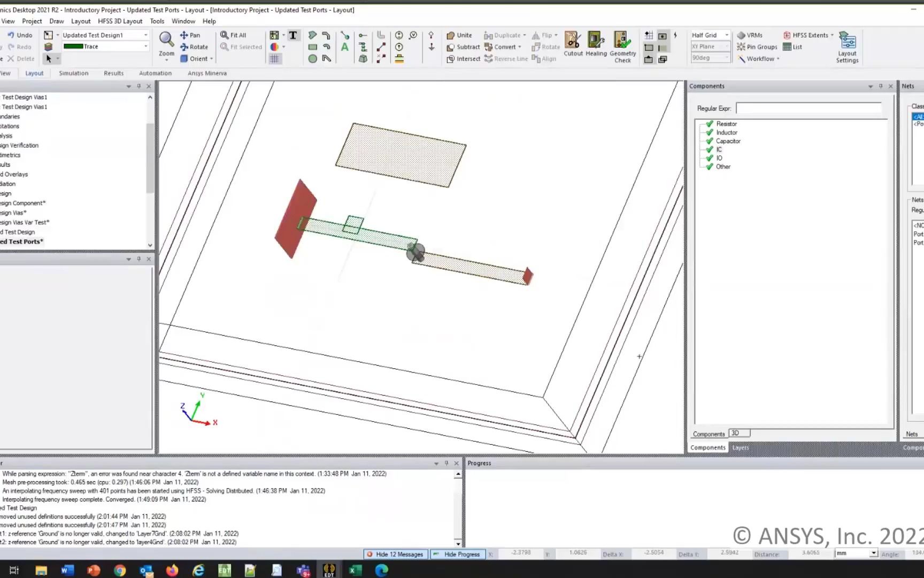Switch to the Layers tab
The height and width of the screenshot is (578, 924).
[740, 447]
